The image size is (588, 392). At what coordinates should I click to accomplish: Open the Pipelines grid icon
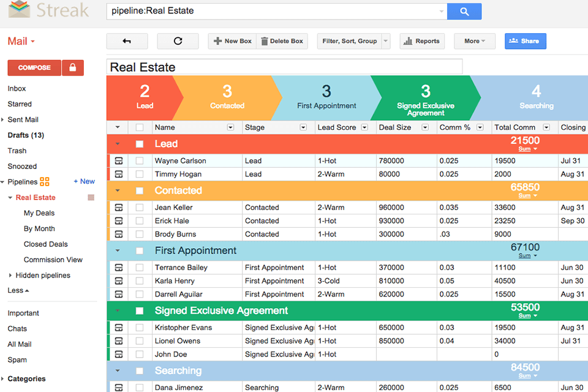[x=45, y=181]
